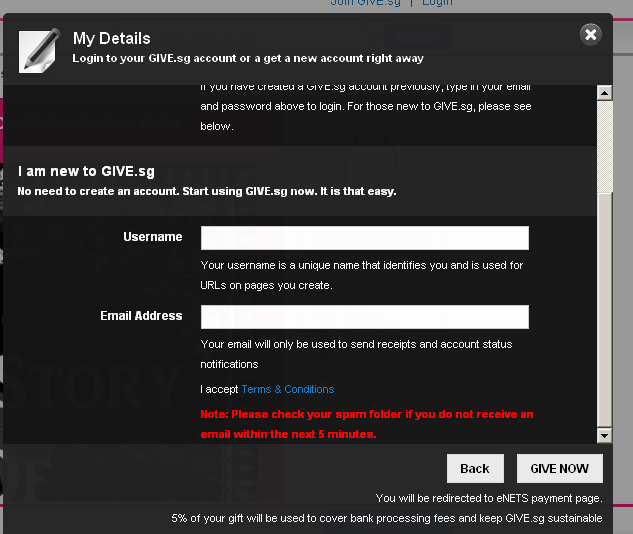Click the 'I am new to GIVE.sg' heading
The image size is (633, 534).
pyautogui.click(x=86, y=172)
